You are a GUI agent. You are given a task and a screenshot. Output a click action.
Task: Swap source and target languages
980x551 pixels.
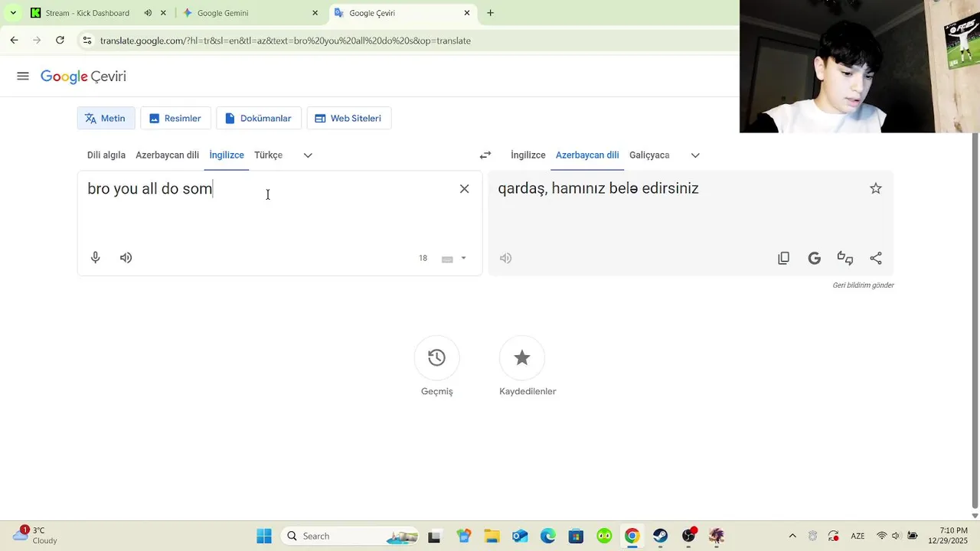485,155
